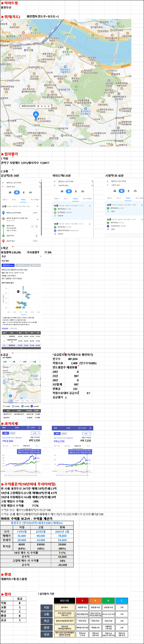The height and width of the screenshot is (644, 144).
Task: Open the 12월 end month dropdown
Action: [x=36, y=362]
